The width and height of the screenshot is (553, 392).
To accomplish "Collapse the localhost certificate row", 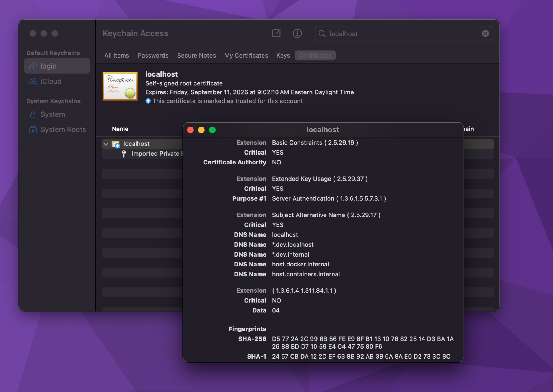I will pos(106,144).
